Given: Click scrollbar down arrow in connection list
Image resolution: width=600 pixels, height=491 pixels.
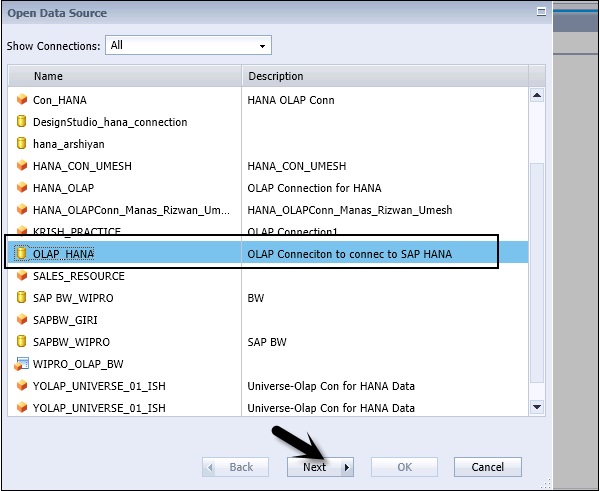Looking at the screenshot, I should (537, 406).
